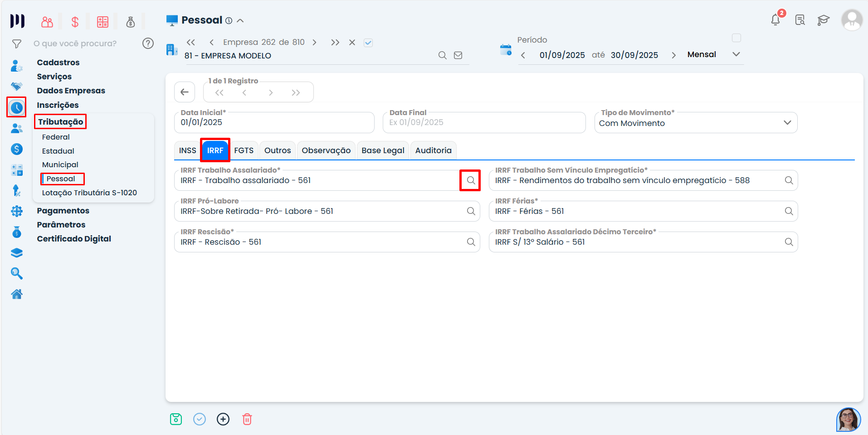Click the add new record plus icon
Image resolution: width=868 pixels, height=435 pixels.
tap(223, 419)
